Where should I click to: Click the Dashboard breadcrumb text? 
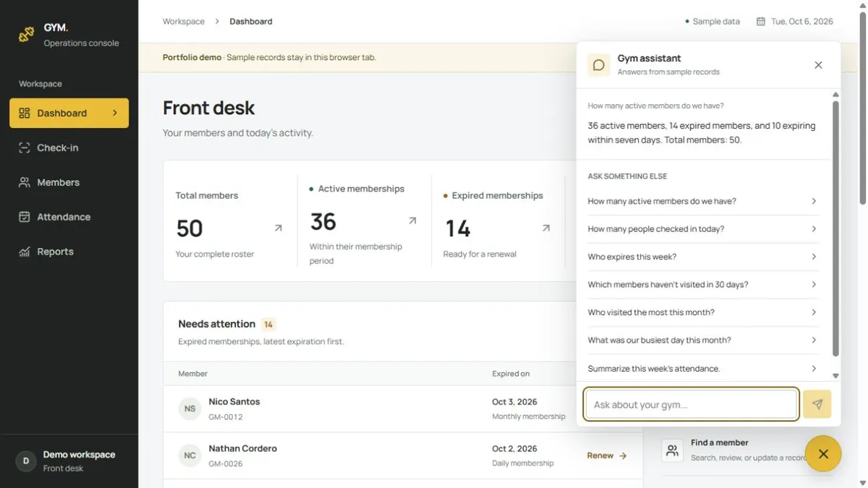click(x=251, y=22)
